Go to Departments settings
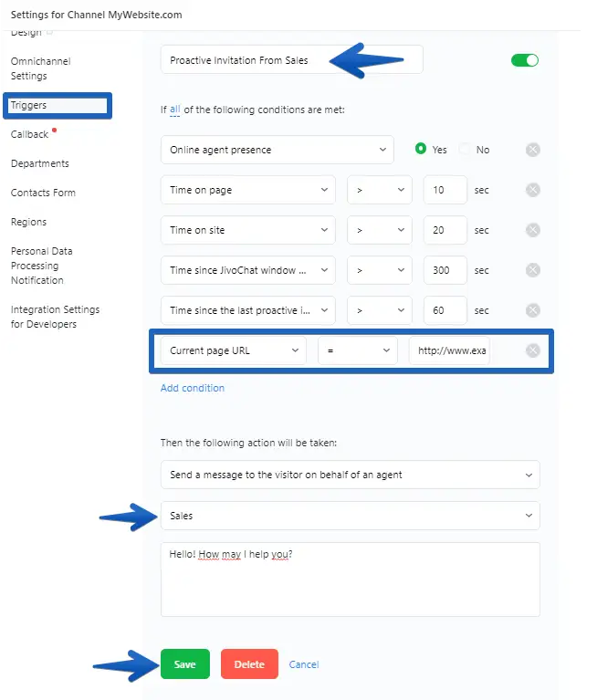The image size is (597, 700). click(40, 163)
